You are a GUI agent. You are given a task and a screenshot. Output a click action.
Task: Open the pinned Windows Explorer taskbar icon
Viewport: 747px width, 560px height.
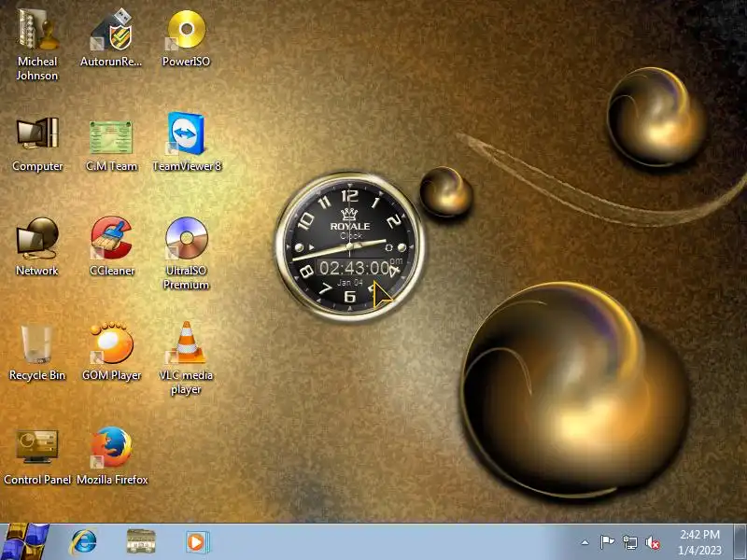tap(141, 541)
